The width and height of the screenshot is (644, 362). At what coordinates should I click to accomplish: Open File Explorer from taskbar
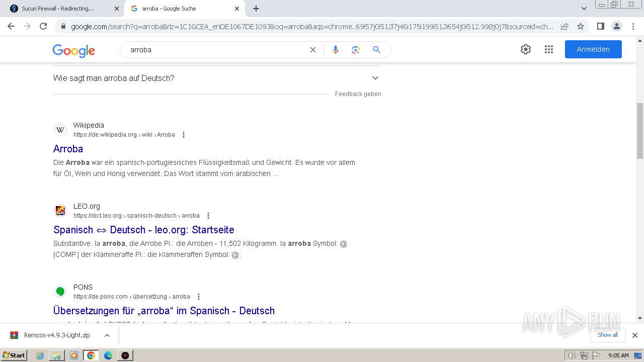57,355
